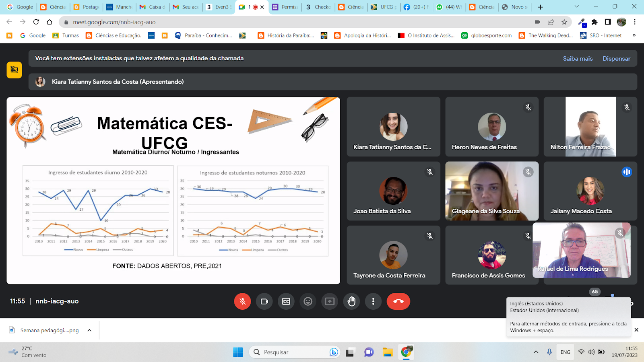The width and height of the screenshot is (644, 362).
Task: Unmute your microphone in Meet
Action: [x=242, y=301]
